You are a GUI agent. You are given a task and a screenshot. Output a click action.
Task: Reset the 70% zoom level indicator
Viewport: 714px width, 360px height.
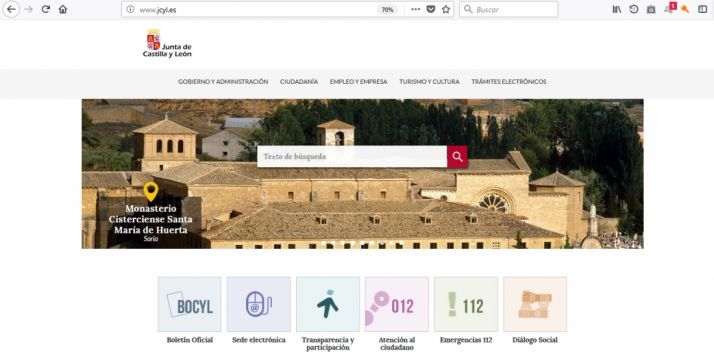tap(387, 10)
